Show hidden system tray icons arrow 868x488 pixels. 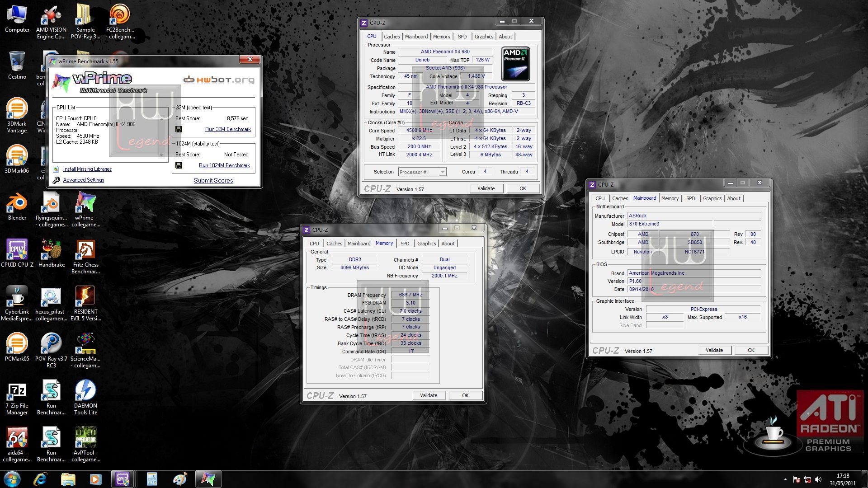click(x=785, y=479)
